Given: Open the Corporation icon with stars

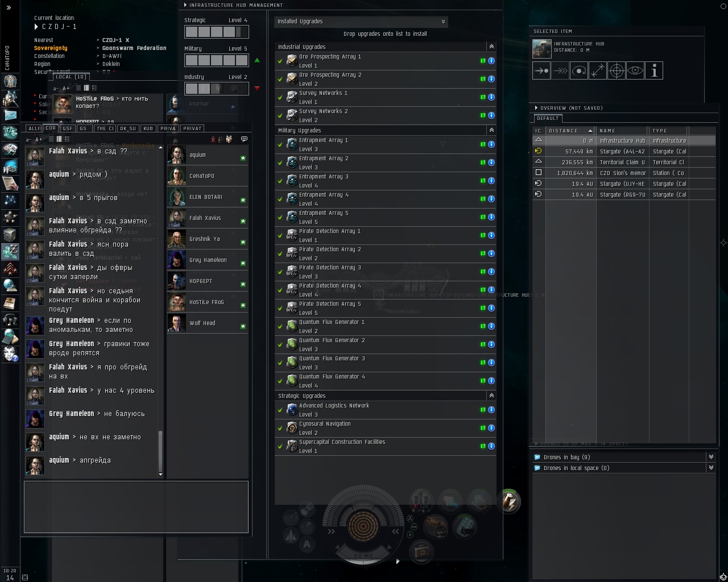Looking at the screenshot, I should click(10, 217).
